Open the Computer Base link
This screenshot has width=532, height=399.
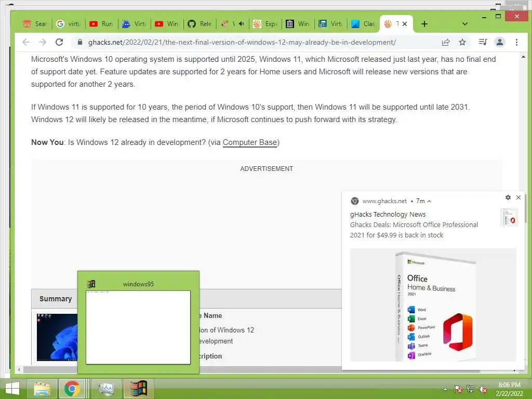pos(250,142)
